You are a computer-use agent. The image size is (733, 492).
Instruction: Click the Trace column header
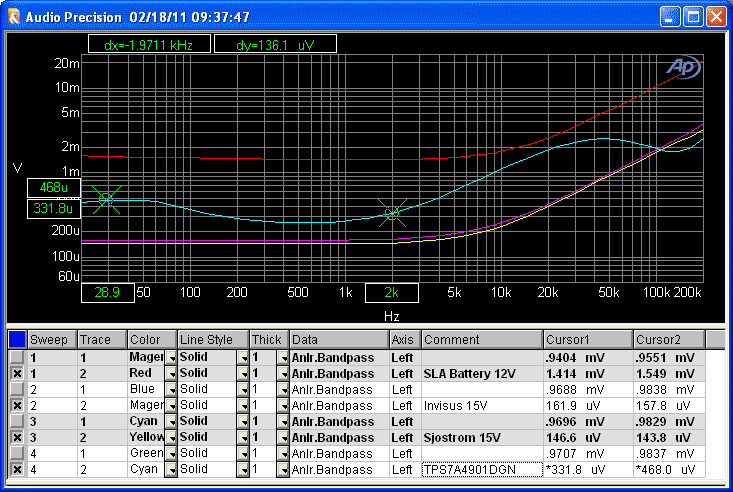102,340
